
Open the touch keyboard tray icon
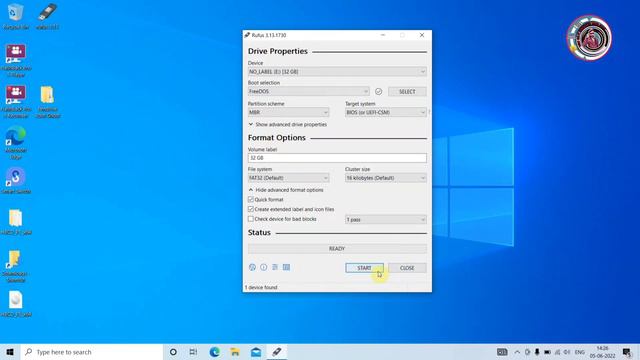[502, 352]
